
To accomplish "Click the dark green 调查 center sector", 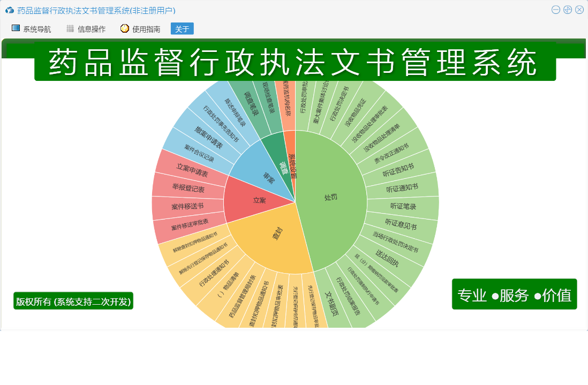I will [284, 169].
